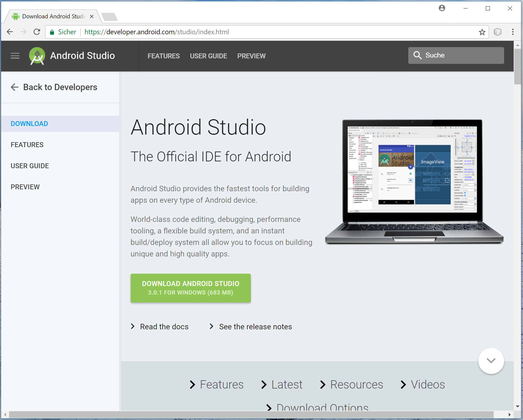Image resolution: width=523 pixels, height=420 pixels.
Task: Select USER GUIDE in the top navigation
Action: pyautogui.click(x=208, y=56)
